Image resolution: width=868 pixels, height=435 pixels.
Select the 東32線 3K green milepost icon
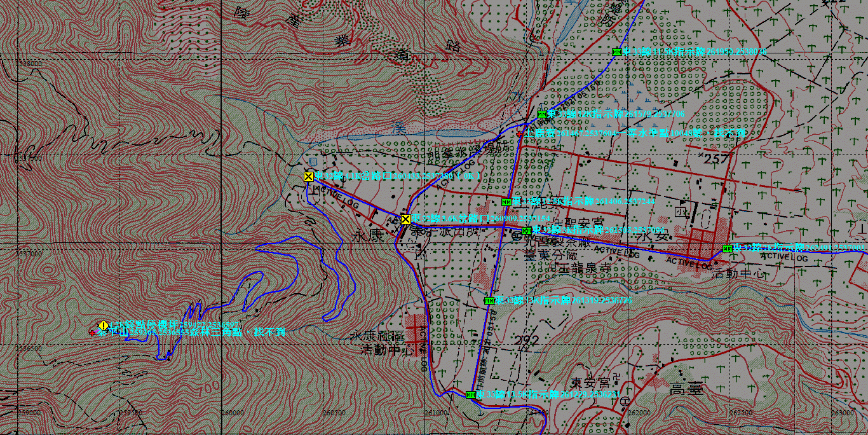coord(526,230)
